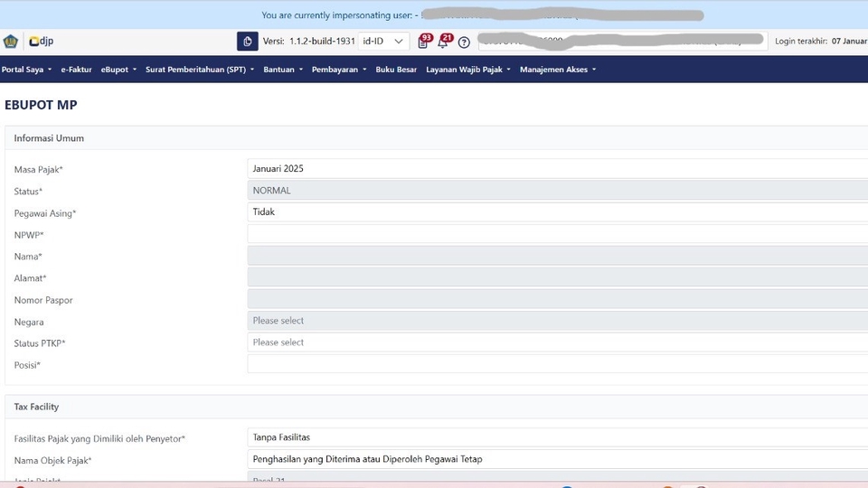Screen dimensions: 868x488
Task: Click the NPWP input field
Action: [557, 234]
